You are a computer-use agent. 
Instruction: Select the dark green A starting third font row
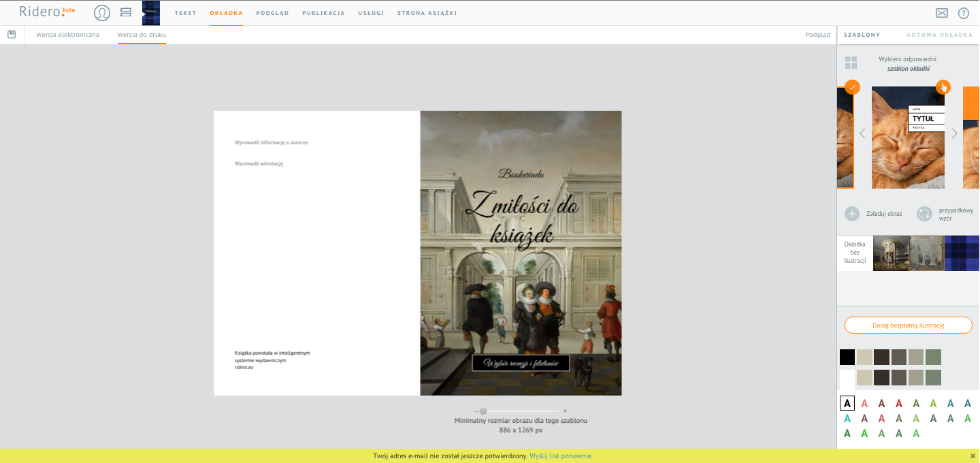[847, 433]
